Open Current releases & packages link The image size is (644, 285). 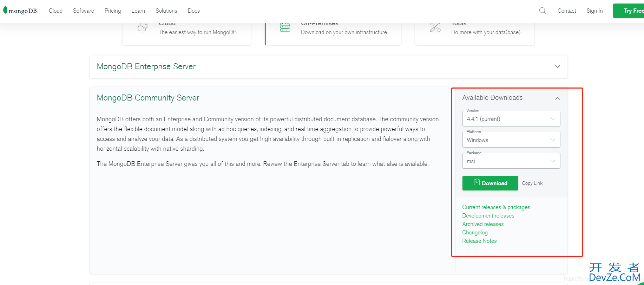click(496, 207)
